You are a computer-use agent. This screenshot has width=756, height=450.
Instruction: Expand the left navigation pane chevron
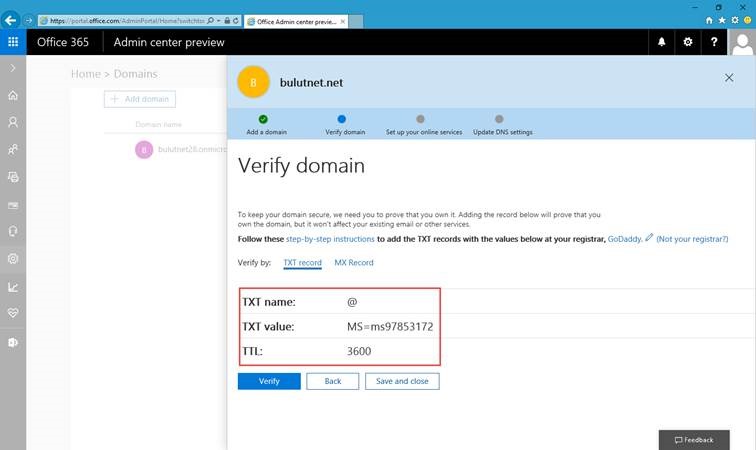click(13, 68)
